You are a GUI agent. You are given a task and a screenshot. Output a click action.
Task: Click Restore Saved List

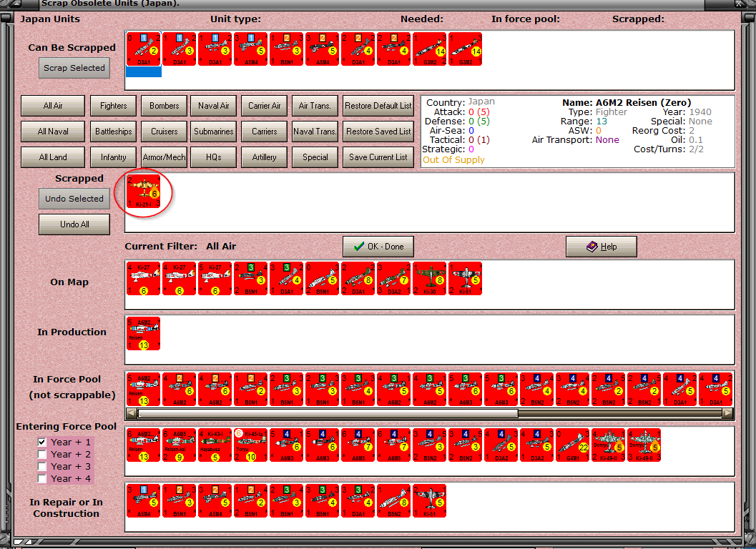378,131
